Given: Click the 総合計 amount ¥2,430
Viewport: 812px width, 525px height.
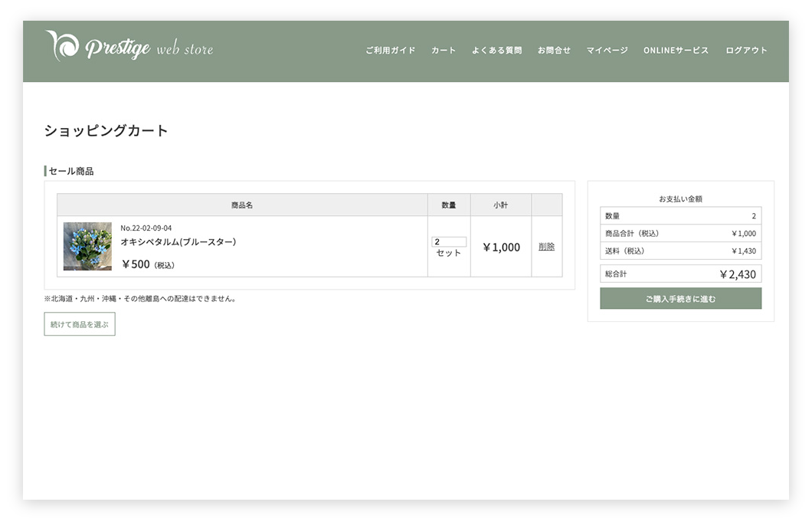Looking at the screenshot, I should click(737, 274).
